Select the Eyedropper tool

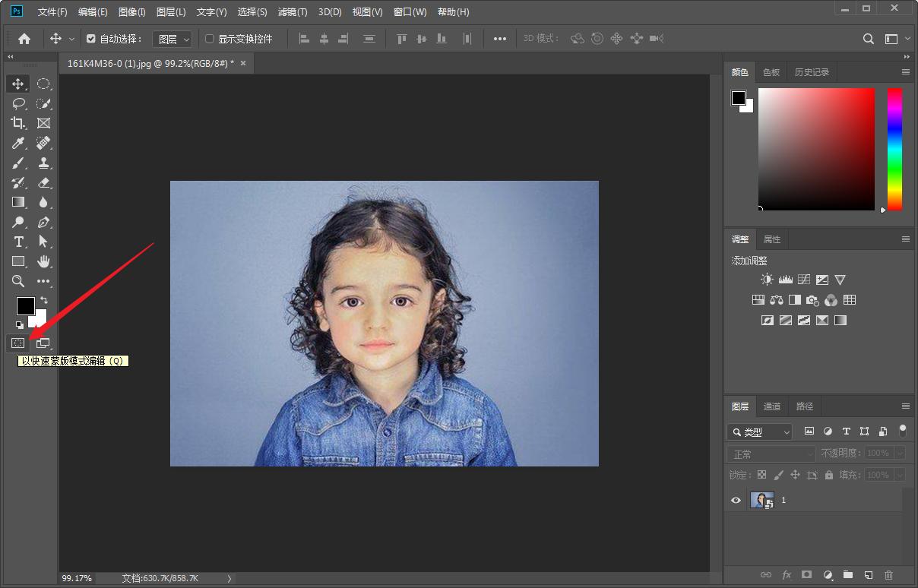pyautogui.click(x=18, y=143)
